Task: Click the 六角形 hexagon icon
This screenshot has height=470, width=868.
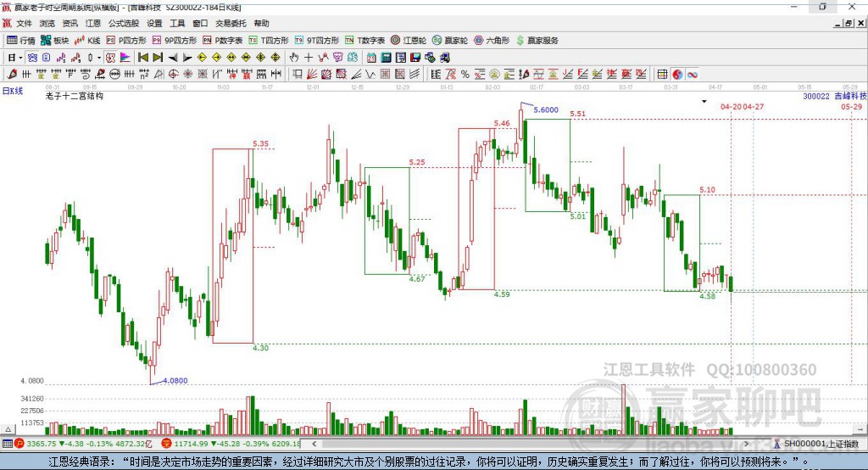Action: point(478,41)
